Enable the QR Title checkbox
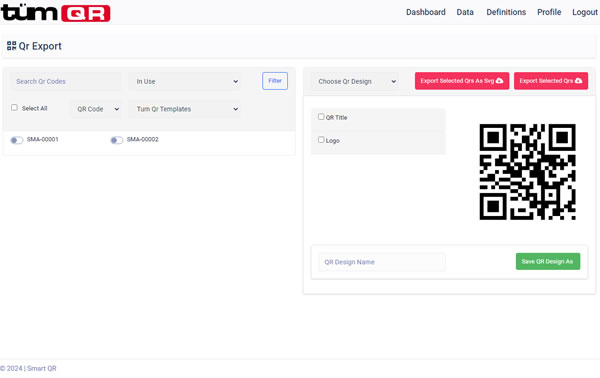Image resolution: width=600 pixels, height=378 pixels. click(x=321, y=117)
